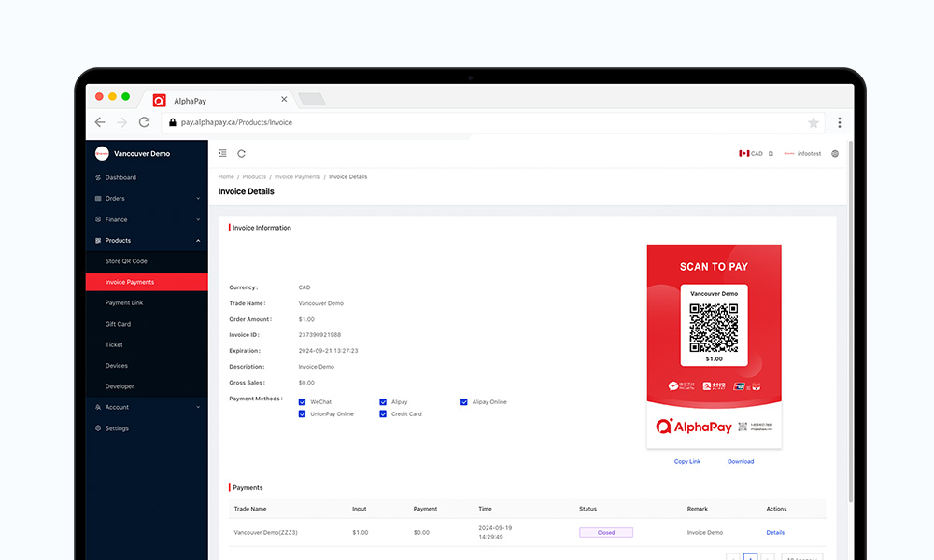
Task: Click Download below the QR poster
Action: click(x=741, y=461)
